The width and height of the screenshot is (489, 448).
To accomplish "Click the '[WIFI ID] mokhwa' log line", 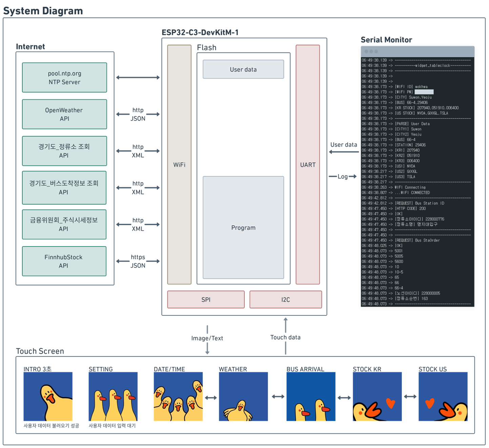I will tap(395, 86).
